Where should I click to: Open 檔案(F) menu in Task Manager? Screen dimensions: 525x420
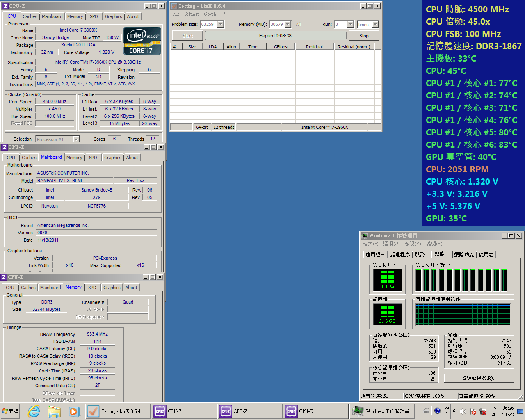pos(370,244)
